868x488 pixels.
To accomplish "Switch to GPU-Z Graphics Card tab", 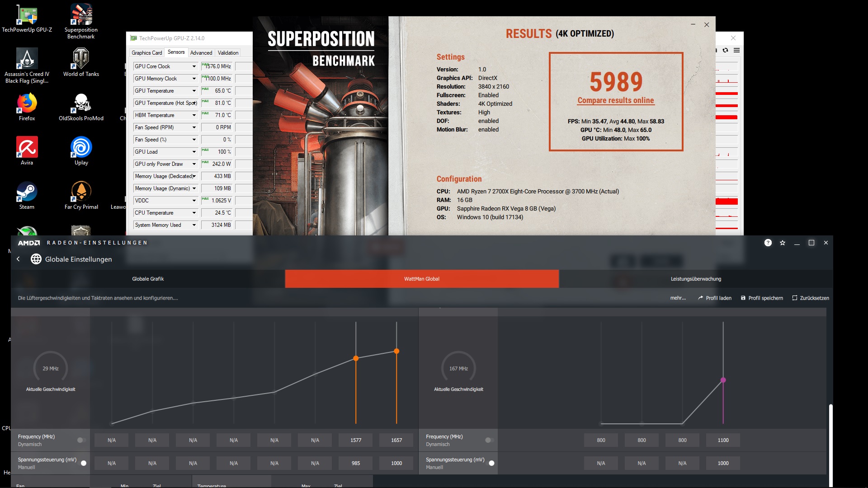I will pyautogui.click(x=146, y=53).
